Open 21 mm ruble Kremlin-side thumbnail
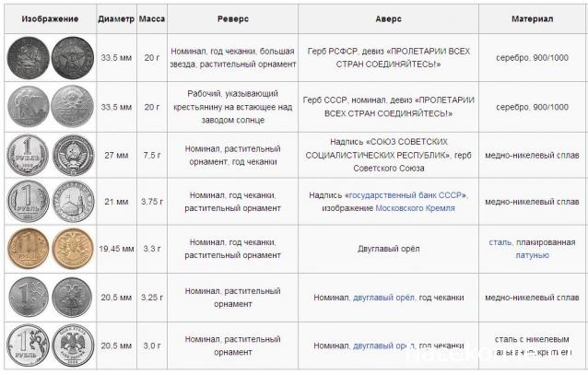Screen dimensions: 588x375 (x=73, y=202)
